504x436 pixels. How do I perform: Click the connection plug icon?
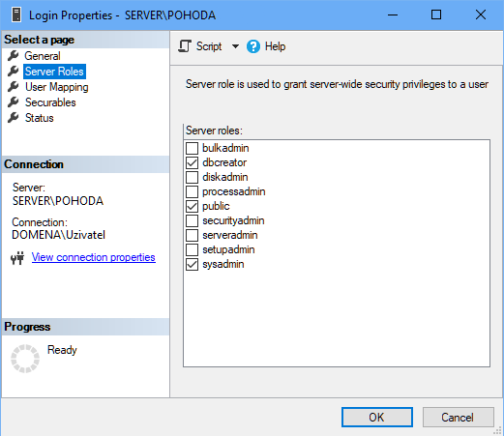17,258
